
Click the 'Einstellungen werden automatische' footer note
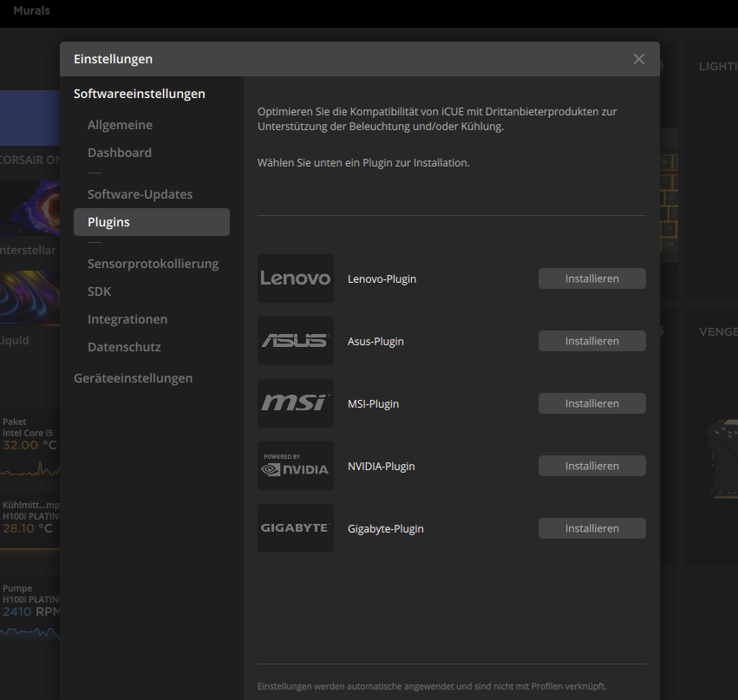point(432,686)
